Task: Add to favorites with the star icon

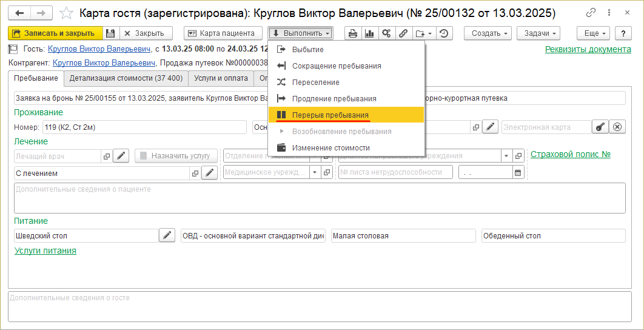Action: click(x=65, y=13)
